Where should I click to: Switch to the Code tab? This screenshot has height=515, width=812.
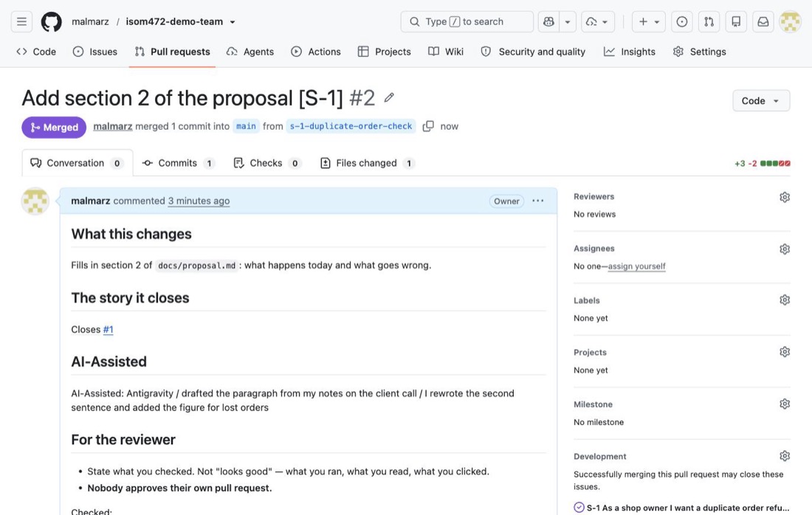point(36,52)
